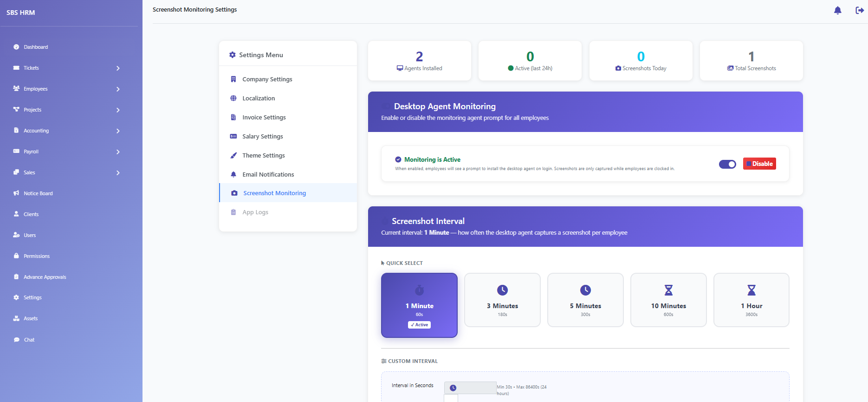The image size is (868, 402).
Task: Open Localization settings menu item
Action: pyautogui.click(x=288, y=98)
